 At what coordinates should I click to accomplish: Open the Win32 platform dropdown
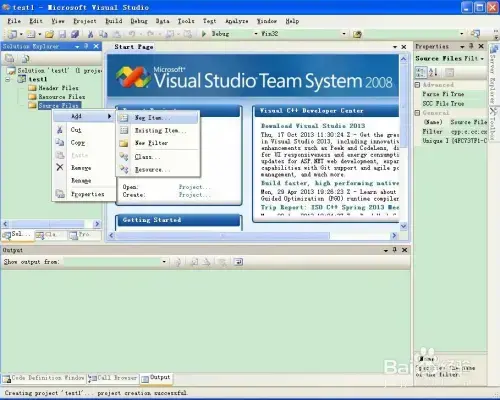point(344,34)
